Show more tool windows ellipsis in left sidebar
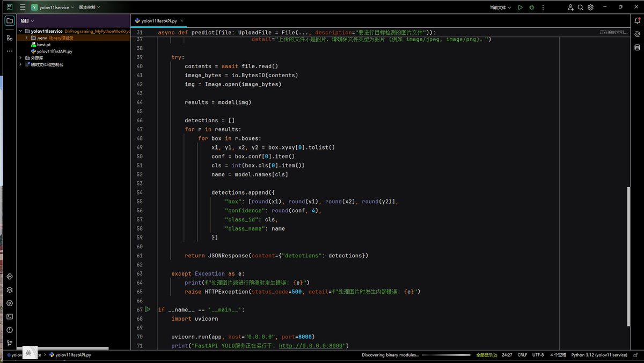The image size is (644, 363). coord(9,51)
